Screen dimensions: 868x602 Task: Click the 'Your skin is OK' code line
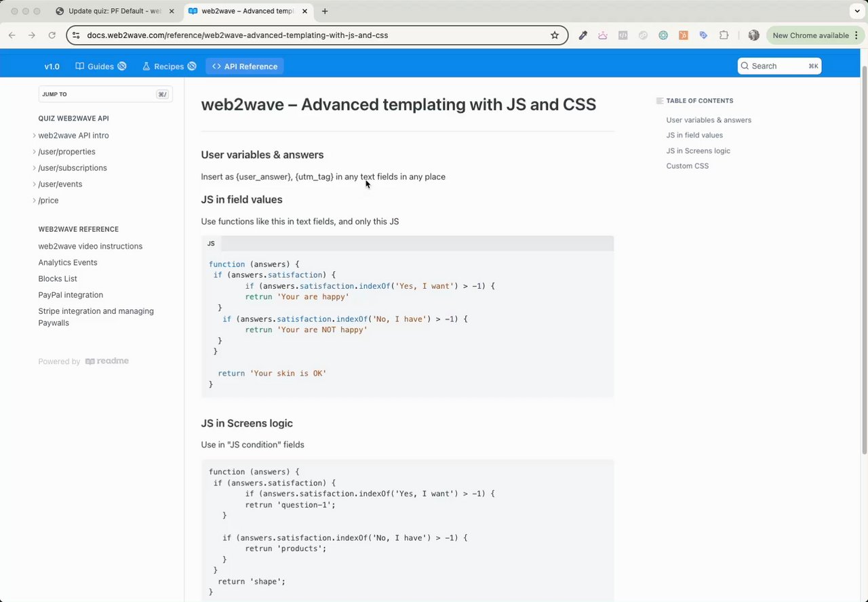[272, 374]
